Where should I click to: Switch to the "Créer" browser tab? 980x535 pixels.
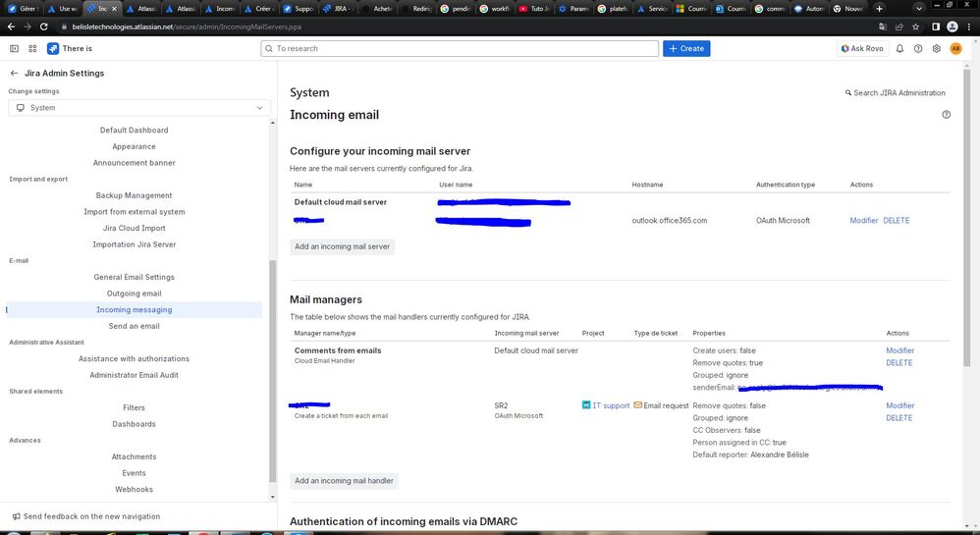pyautogui.click(x=257, y=9)
